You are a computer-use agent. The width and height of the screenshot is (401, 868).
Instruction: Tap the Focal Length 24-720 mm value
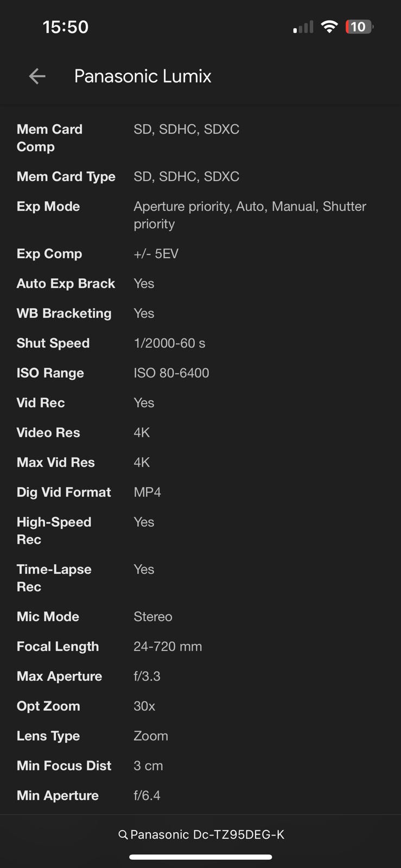(168, 646)
